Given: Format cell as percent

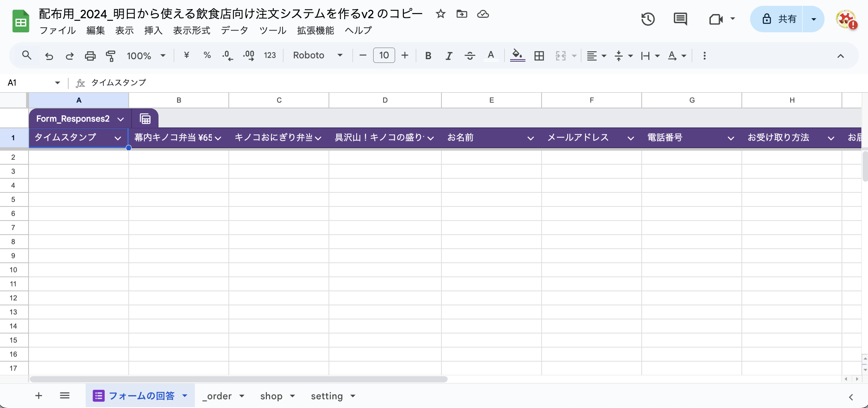Looking at the screenshot, I should point(207,55).
